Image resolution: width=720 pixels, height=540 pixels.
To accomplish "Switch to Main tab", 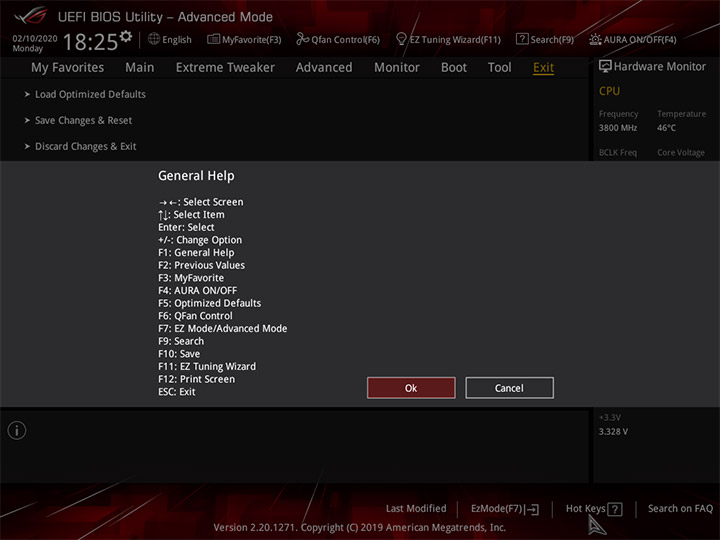I will (140, 68).
